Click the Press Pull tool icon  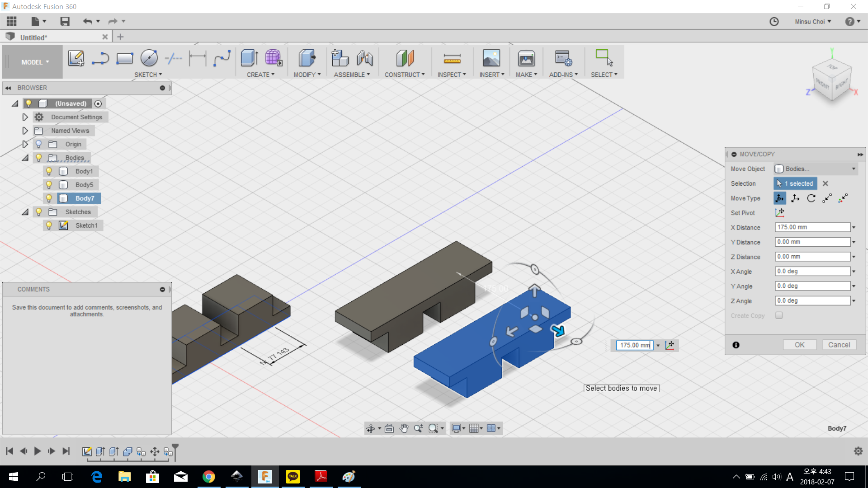[307, 58]
